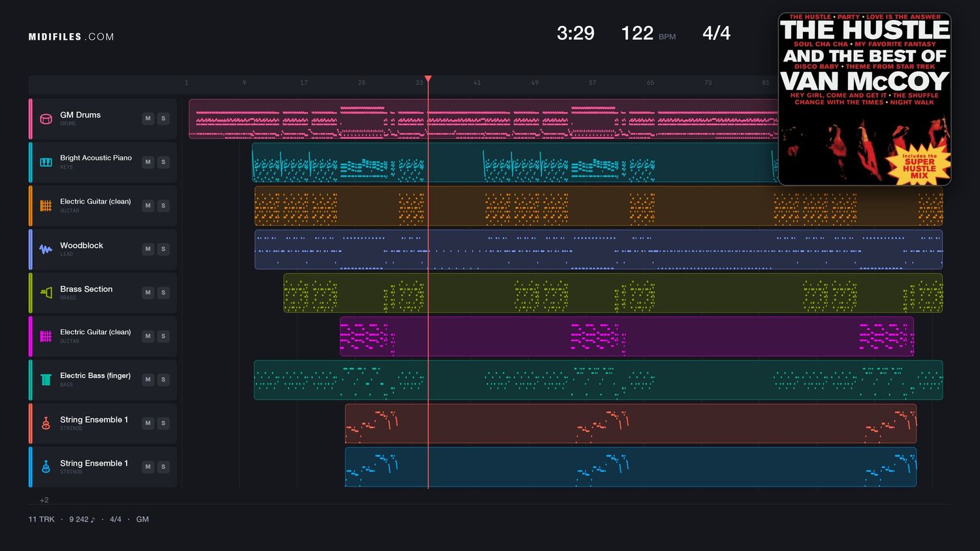Click the green Electric Bass clip
Viewport: 980px width, 551px height.
[598, 380]
